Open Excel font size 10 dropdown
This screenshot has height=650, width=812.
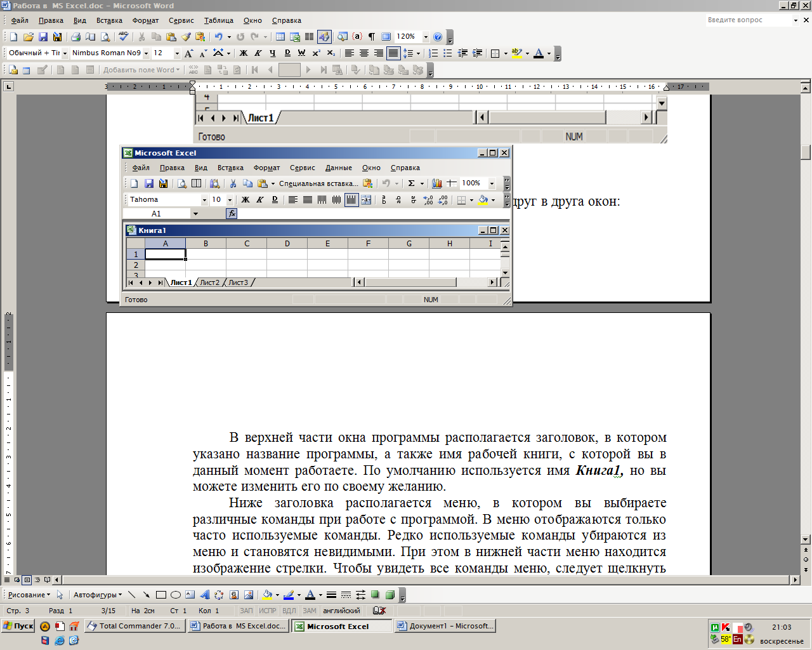tap(230, 200)
